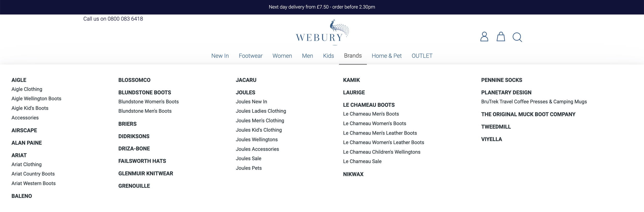The image size is (644, 212).
Task: Visit the BLOSSOMCO brand
Action: (134, 80)
